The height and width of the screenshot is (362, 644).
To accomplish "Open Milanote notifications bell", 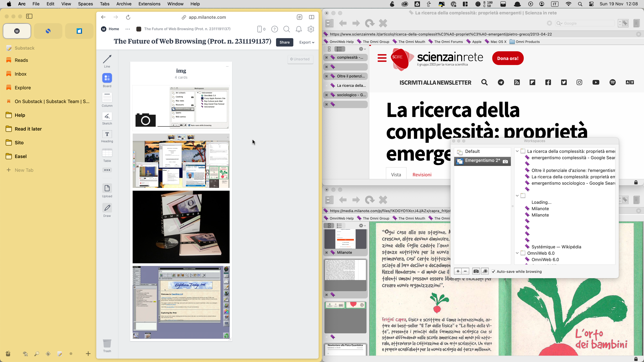I will 299,29.
